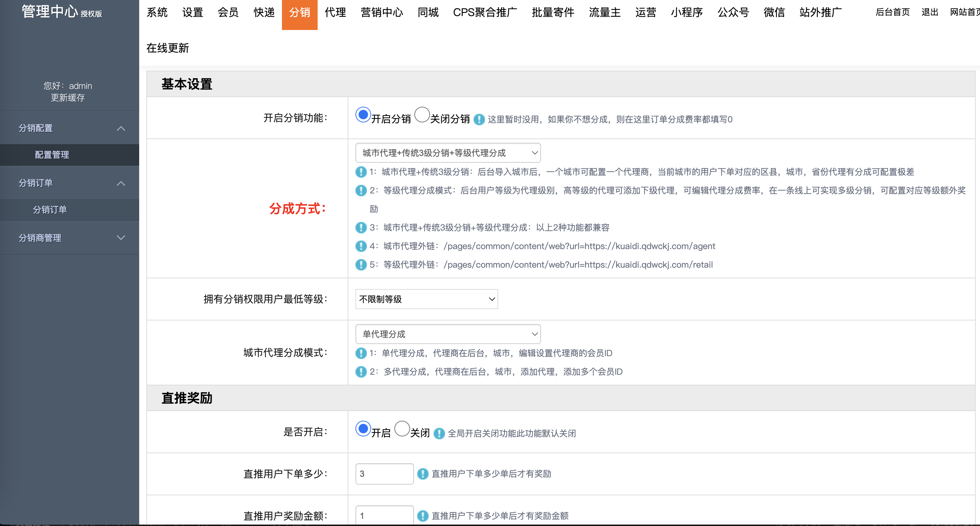The image size is (980, 526).
Task: Click the 退出 logout link
Action: pos(929,12)
